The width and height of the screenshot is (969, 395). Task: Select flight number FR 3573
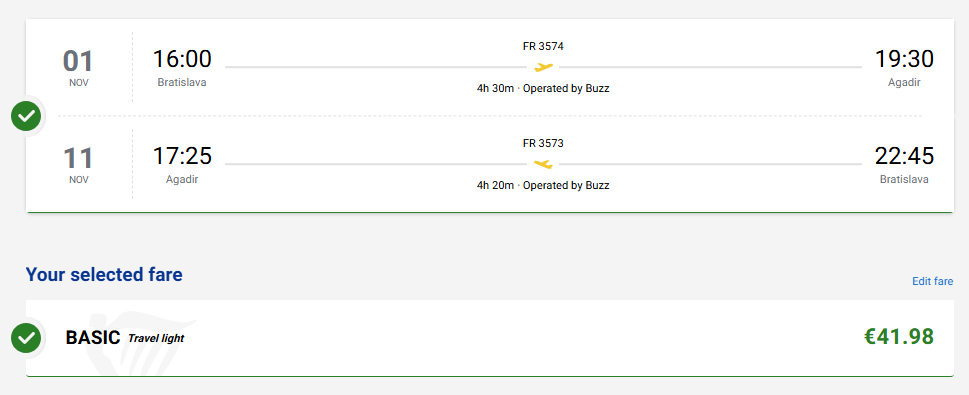tap(543, 143)
